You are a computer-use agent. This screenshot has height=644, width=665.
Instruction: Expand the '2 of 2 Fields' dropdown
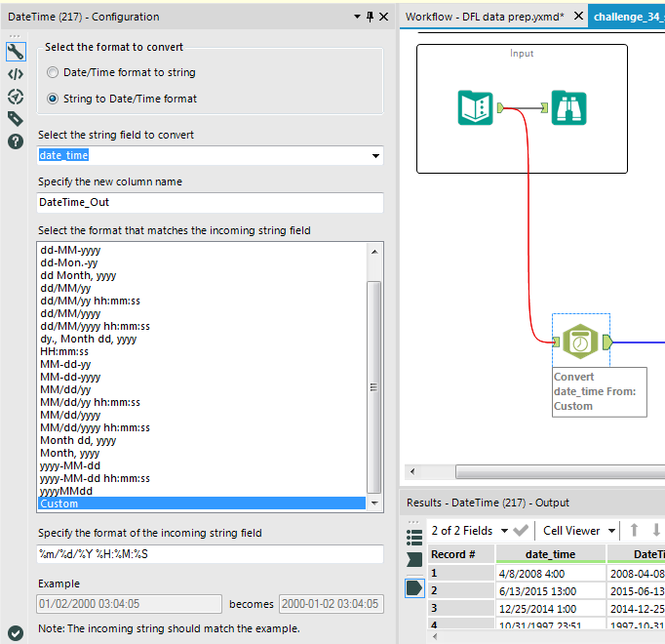tap(504, 531)
